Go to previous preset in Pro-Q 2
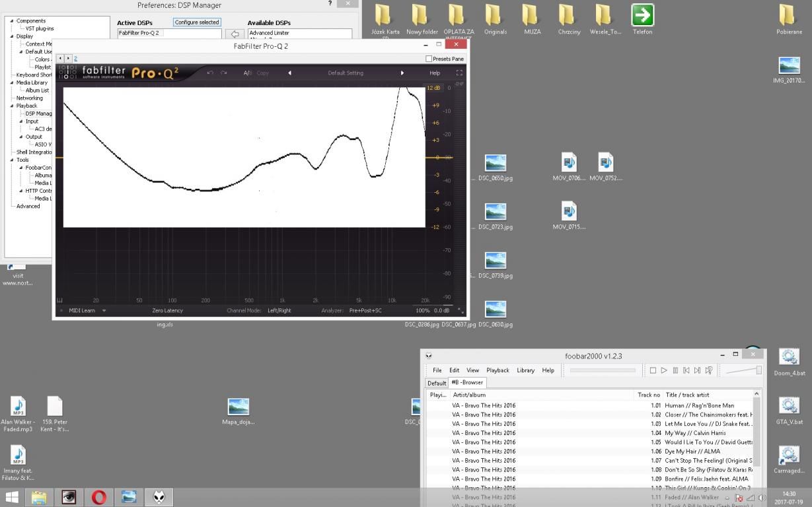812x507 pixels. 289,73
